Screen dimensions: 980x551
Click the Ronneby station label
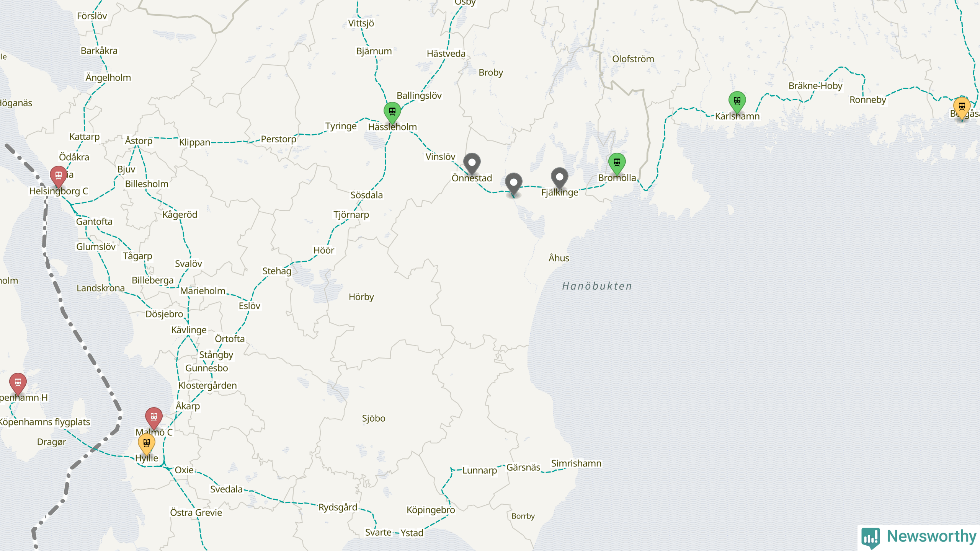tap(868, 100)
